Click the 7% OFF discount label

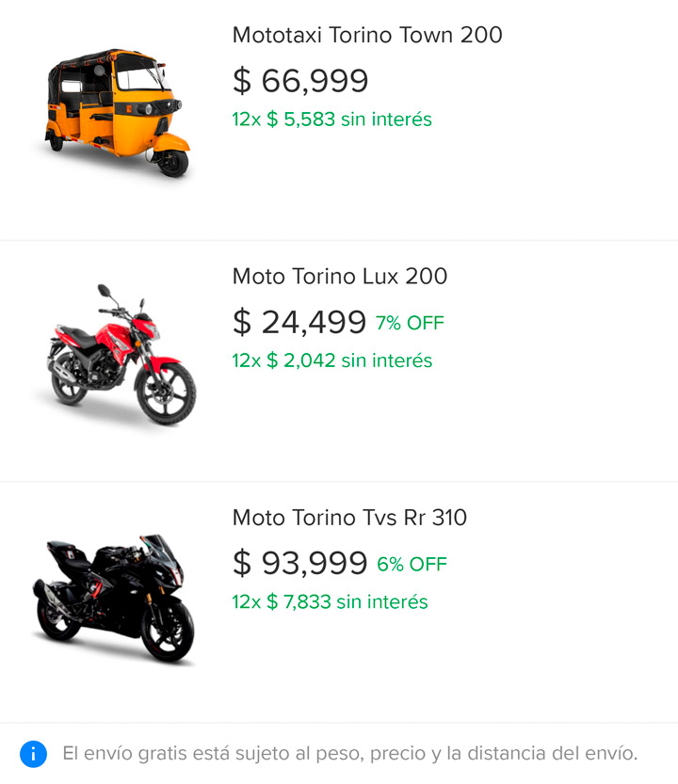pyautogui.click(x=410, y=323)
